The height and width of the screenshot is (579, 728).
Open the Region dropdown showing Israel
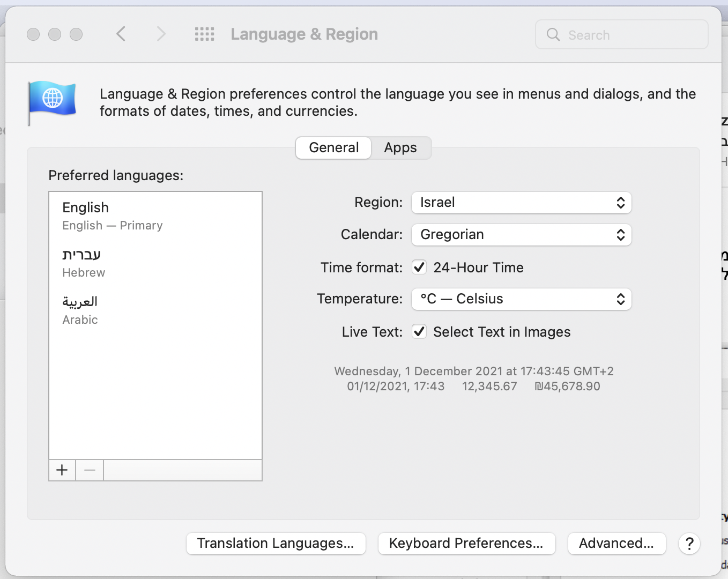[x=521, y=203]
